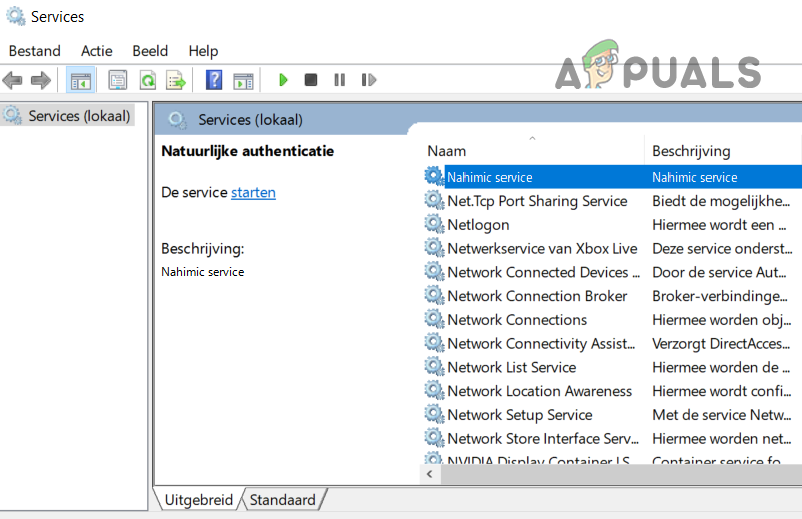Click gear icon beside Network Connections
802x519 pixels.
(x=434, y=319)
